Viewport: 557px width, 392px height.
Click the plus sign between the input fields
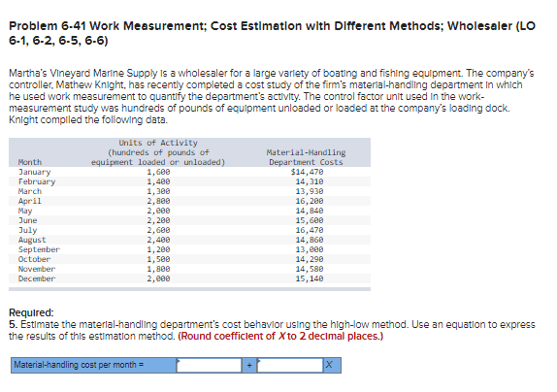coord(249,365)
